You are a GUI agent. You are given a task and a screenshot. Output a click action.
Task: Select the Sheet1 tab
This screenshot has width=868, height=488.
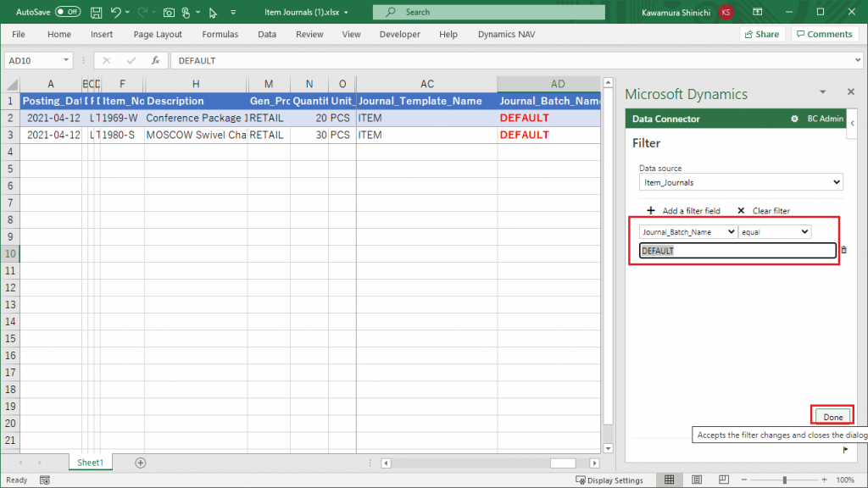coord(90,463)
